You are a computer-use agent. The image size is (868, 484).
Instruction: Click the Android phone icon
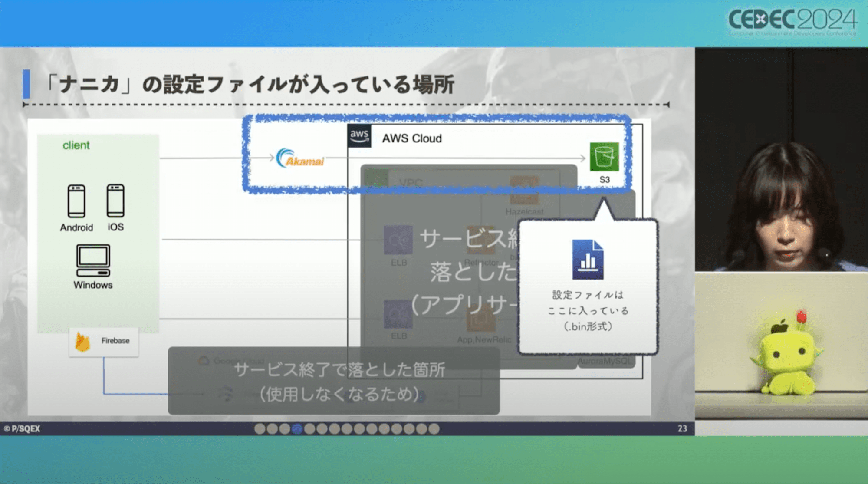click(x=76, y=201)
